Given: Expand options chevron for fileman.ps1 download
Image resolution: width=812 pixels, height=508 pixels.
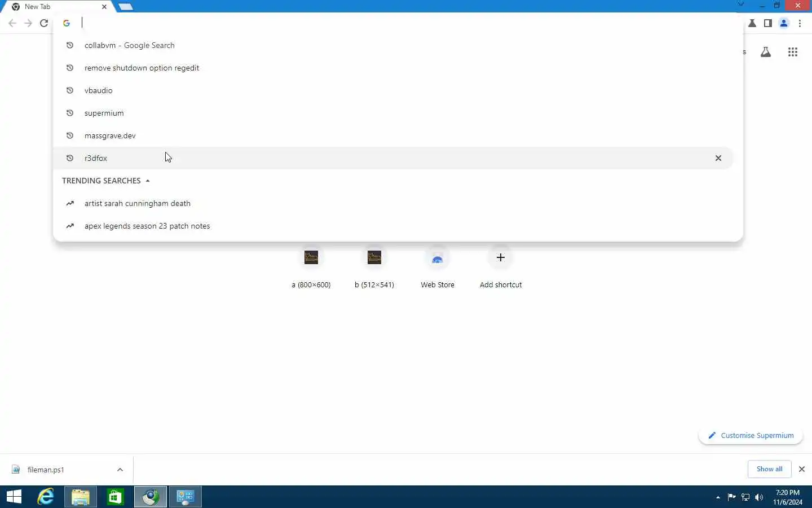Looking at the screenshot, I should click(120, 470).
